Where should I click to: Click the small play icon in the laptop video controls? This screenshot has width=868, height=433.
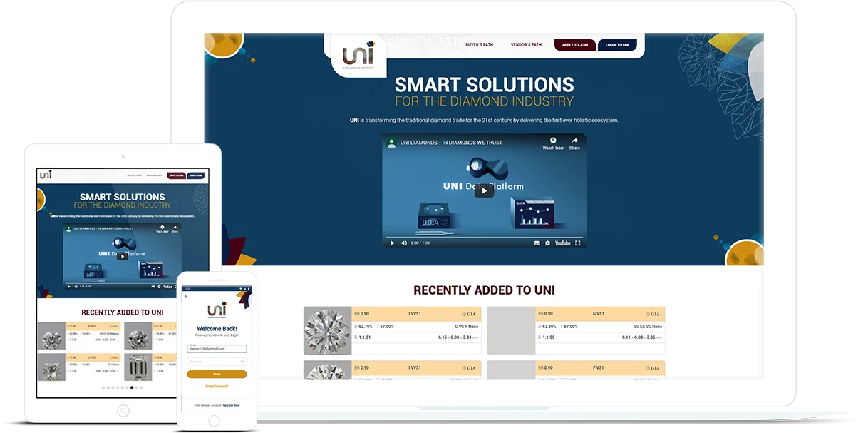click(x=392, y=243)
